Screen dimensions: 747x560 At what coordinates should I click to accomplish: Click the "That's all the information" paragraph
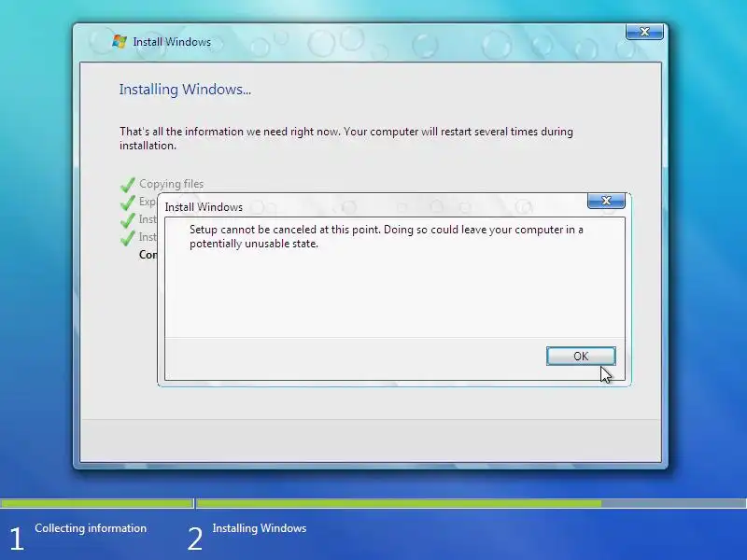(346, 138)
